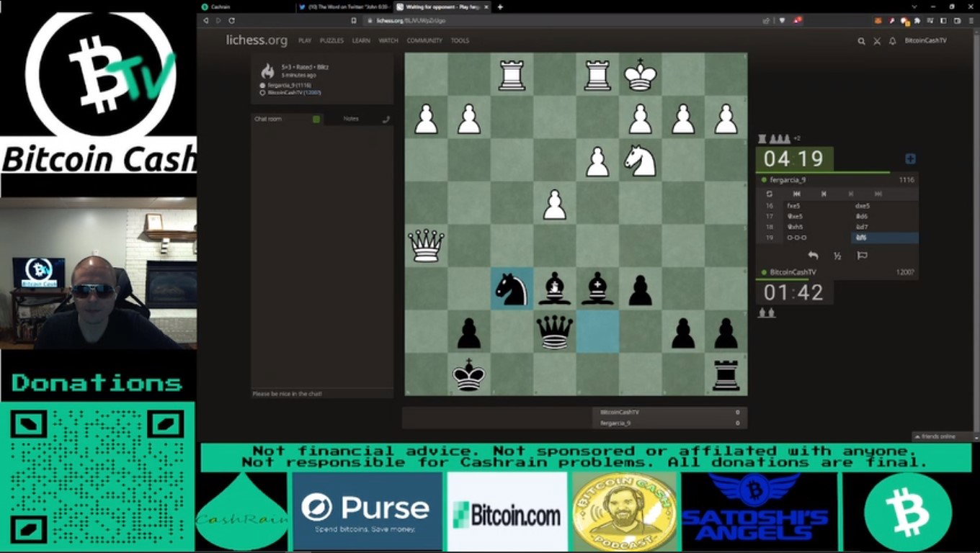This screenshot has height=553, width=980.
Task: Open the PLAY menu on lichess
Action: (x=305, y=41)
